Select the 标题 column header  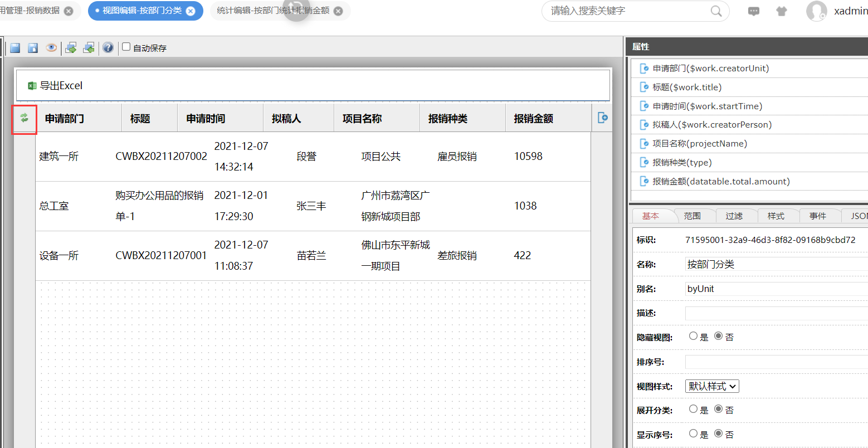[149, 118]
